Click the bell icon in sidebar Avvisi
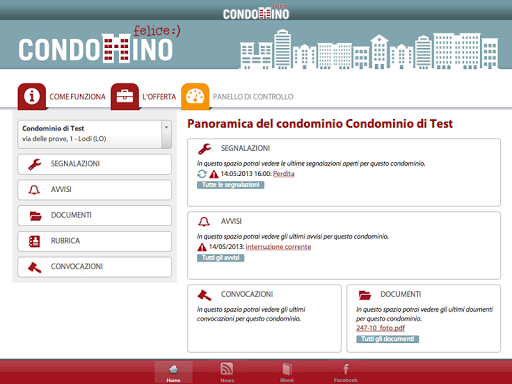The image size is (512, 384). point(34,190)
